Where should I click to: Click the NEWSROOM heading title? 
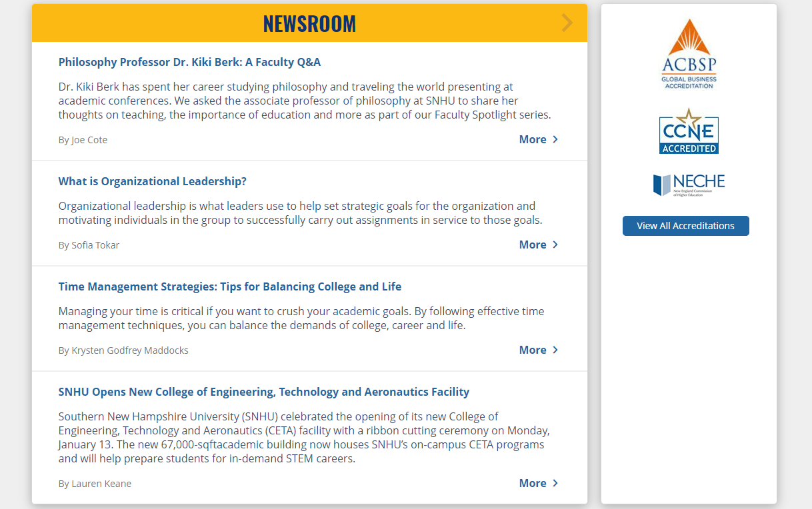(309, 23)
